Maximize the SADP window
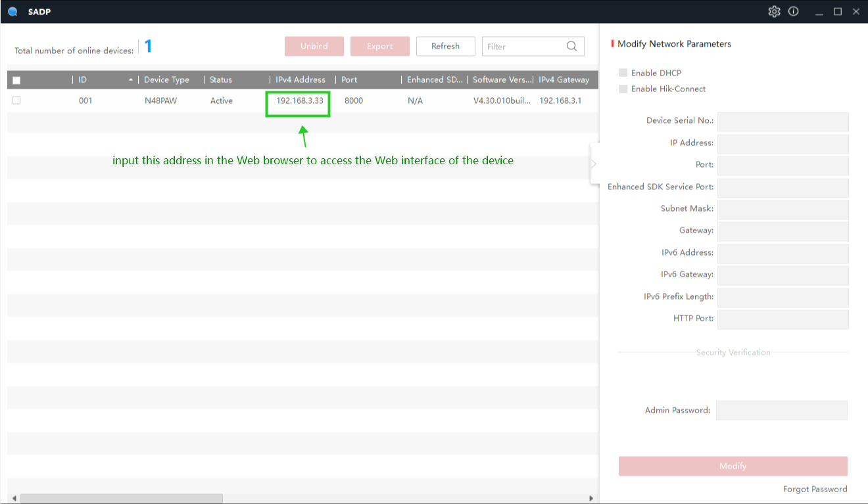This screenshot has width=868, height=504. (837, 11)
